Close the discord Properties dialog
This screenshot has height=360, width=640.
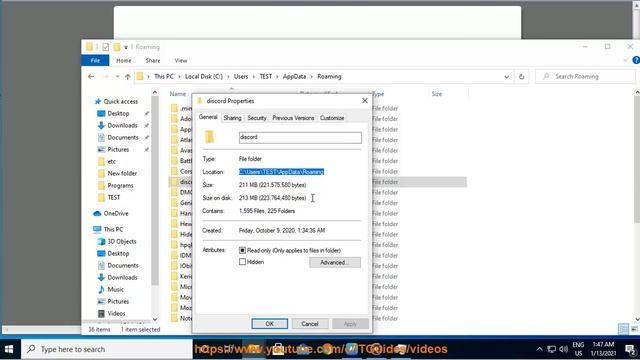(365, 100)
